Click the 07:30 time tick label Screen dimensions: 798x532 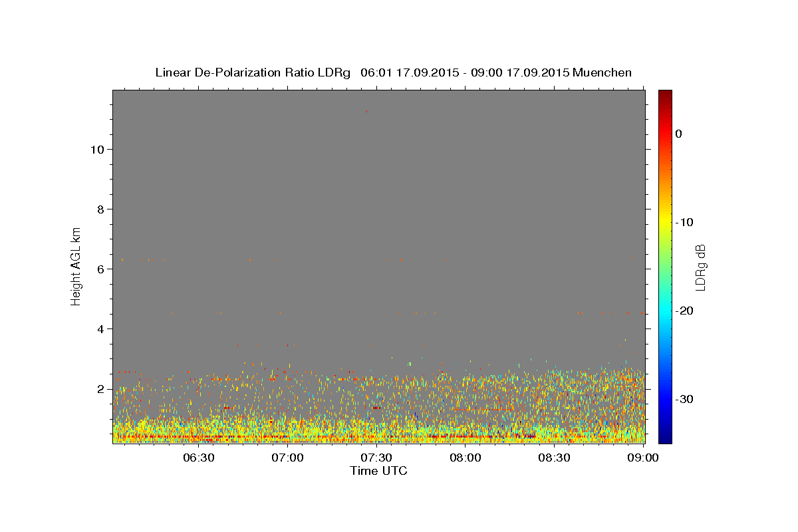(376, 458)
